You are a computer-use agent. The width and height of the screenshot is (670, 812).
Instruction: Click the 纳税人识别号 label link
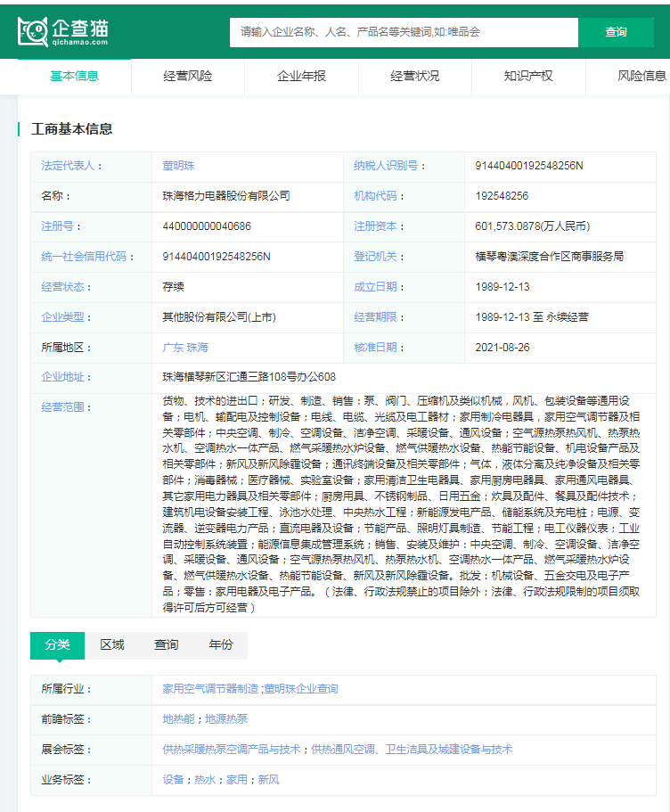(386, 166)
